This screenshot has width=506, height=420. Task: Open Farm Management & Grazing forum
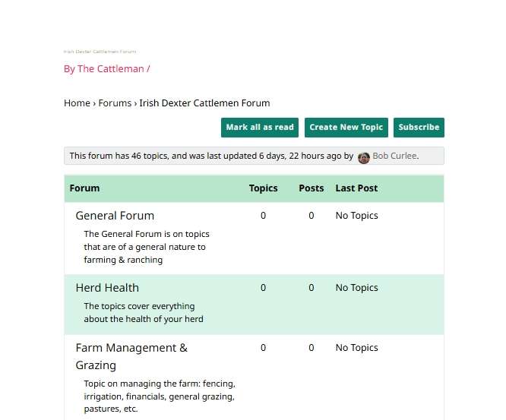click(131, 356)
